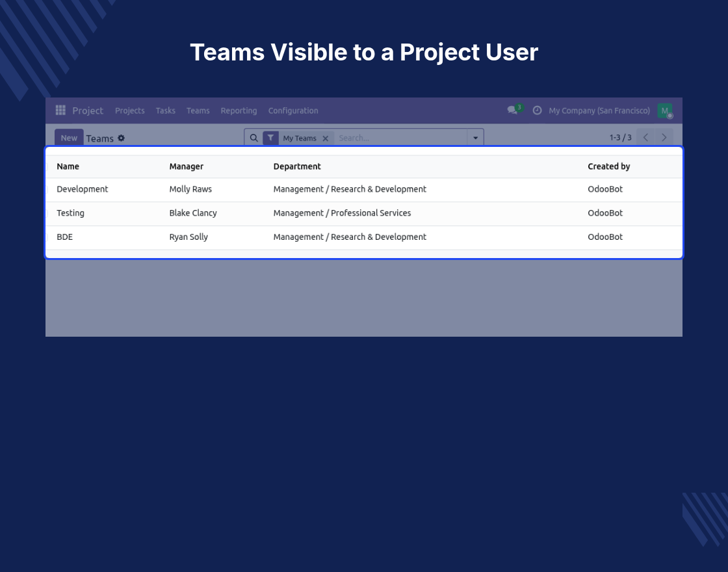This screenshot has width=728, height=572.
Task: Open the Project app title
Action: tap(88, 110)
